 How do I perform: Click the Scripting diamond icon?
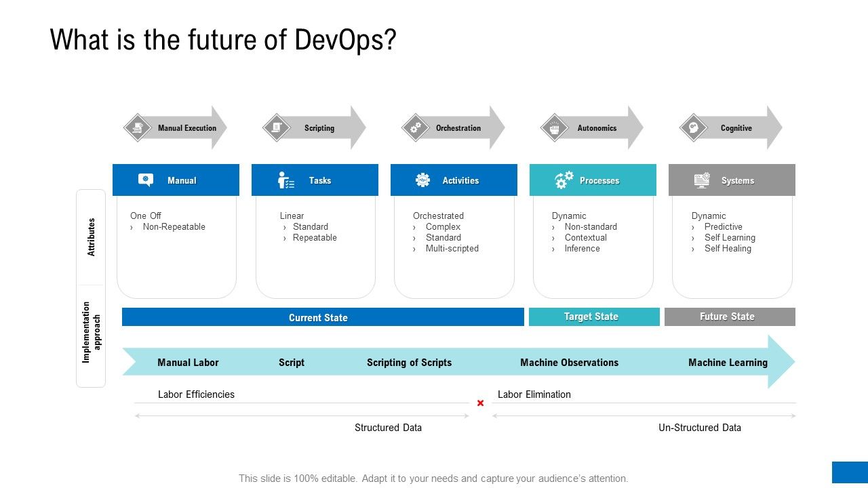pyautogui.click(x=277, y=127)
